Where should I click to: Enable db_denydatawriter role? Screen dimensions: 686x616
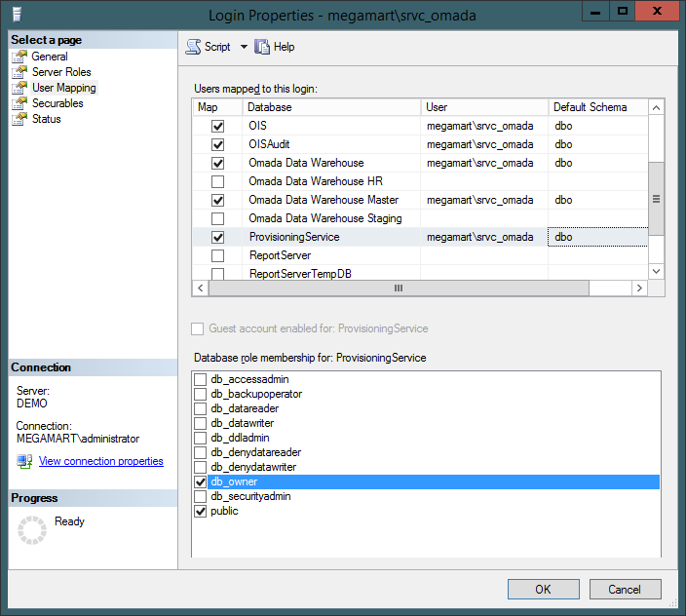point(200,467)
